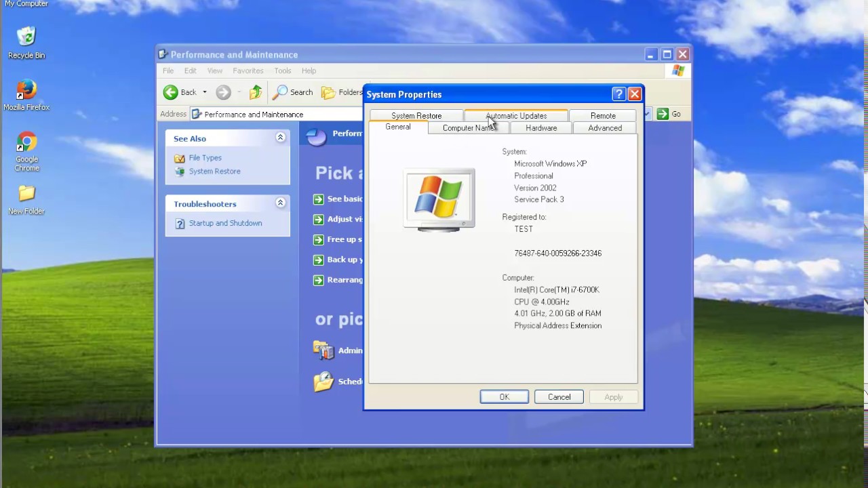Open the File Types link
The height and width of the screenshot is (488, 868).
[x=205, y=158]
